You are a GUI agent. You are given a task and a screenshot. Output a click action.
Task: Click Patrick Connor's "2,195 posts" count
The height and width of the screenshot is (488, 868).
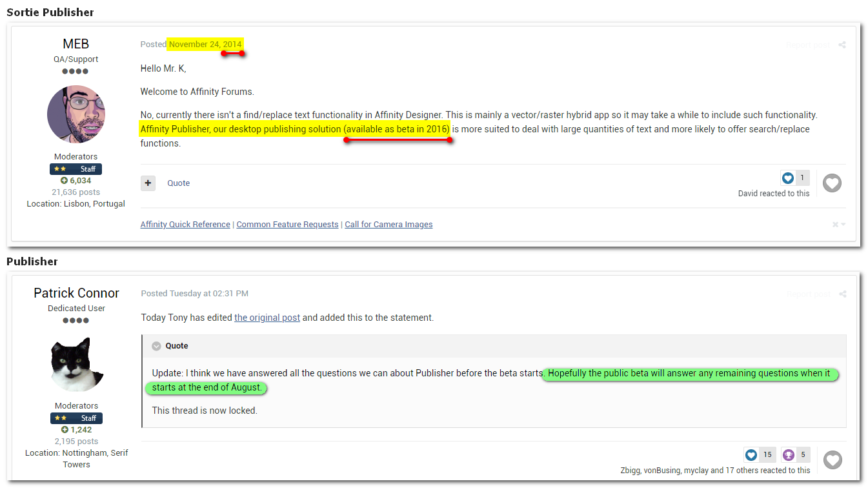[x=76, y=442]
